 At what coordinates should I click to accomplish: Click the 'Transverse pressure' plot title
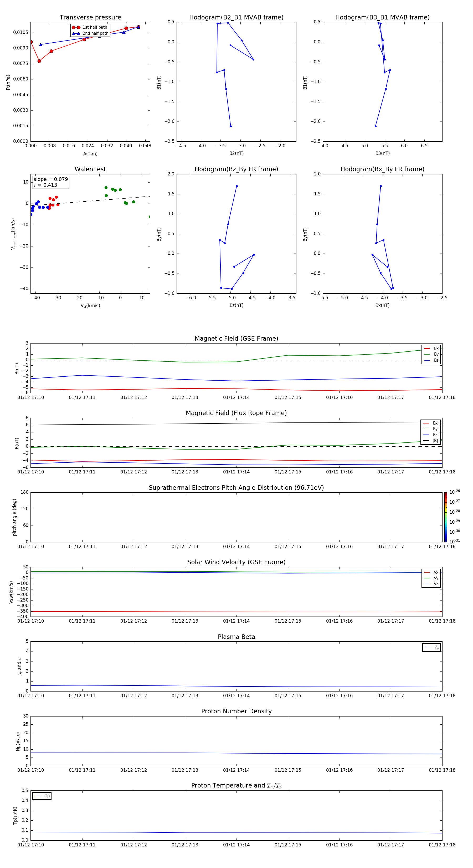pyautogui.click(x=90, y=18)
